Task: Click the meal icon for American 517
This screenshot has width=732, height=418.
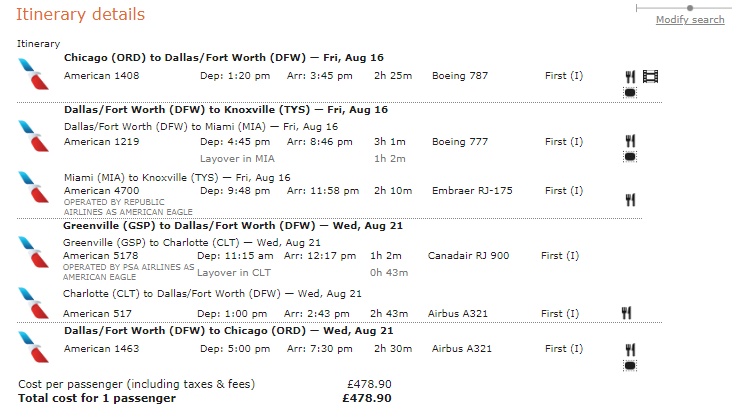Action: coord(626,313)
